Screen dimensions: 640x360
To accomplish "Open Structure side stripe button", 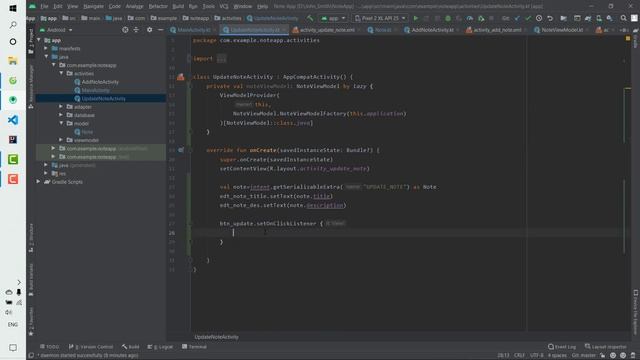I will pyautogui.click(x=31, y=238).
